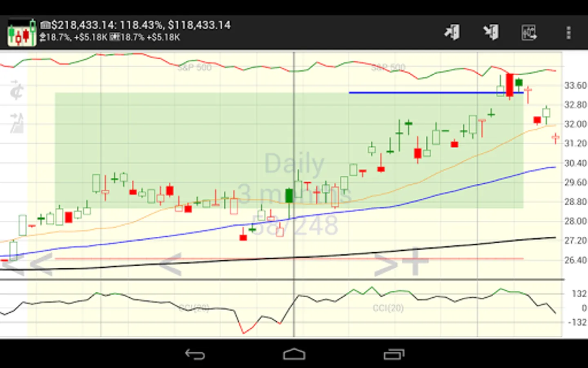This screenshot has height=368, width=588.
Task: Step back one bar with single <
Action: 170,264
